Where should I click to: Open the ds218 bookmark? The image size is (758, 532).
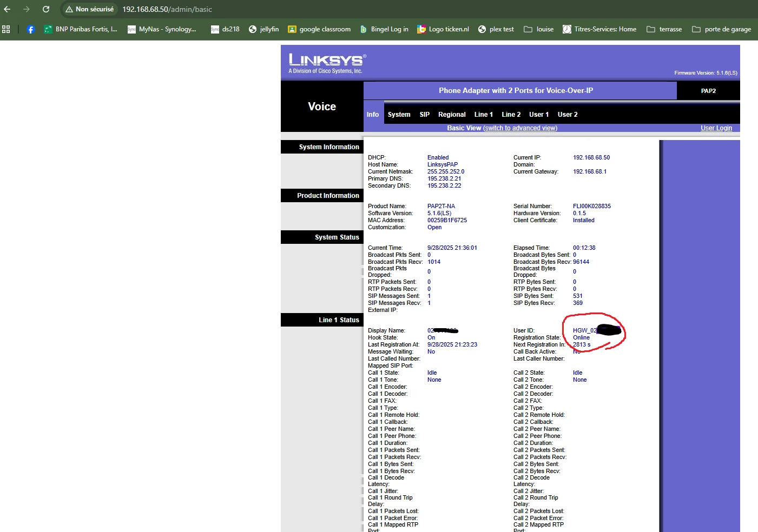tap(225, 29)
